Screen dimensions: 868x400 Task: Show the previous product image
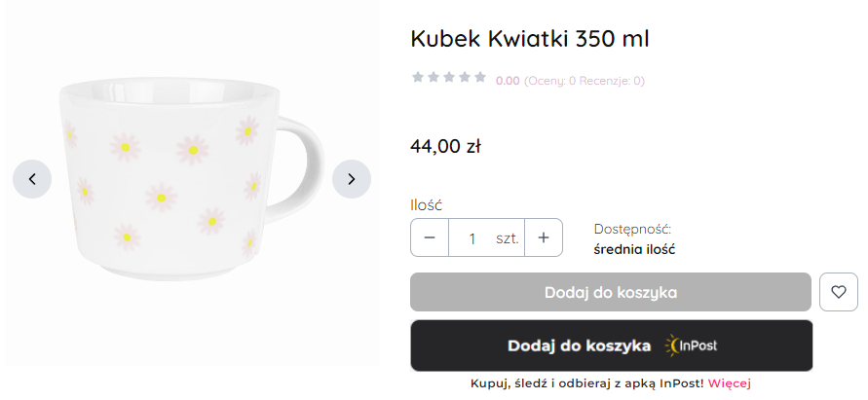click(32, 179)
